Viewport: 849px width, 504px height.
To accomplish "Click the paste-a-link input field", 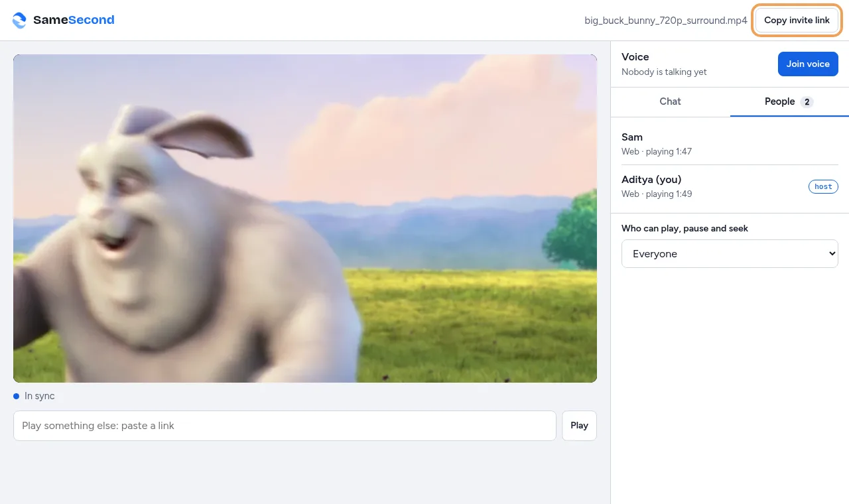I will coord(285,426).
